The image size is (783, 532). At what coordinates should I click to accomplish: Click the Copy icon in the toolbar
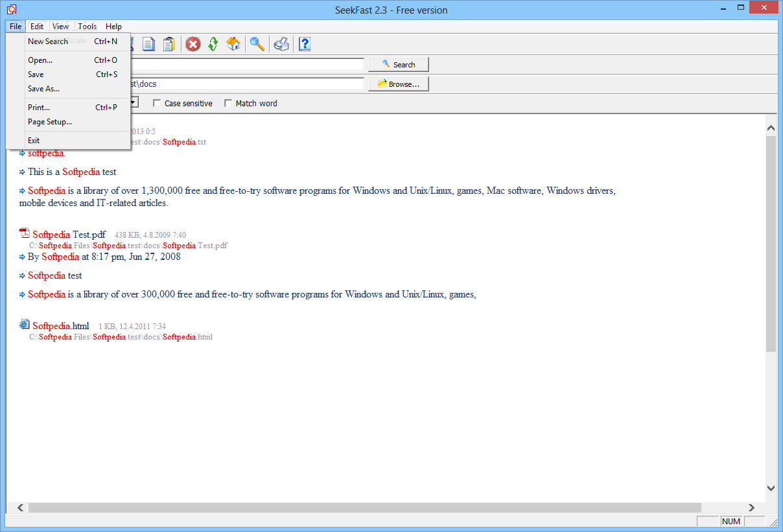click(x=149, y=44)
